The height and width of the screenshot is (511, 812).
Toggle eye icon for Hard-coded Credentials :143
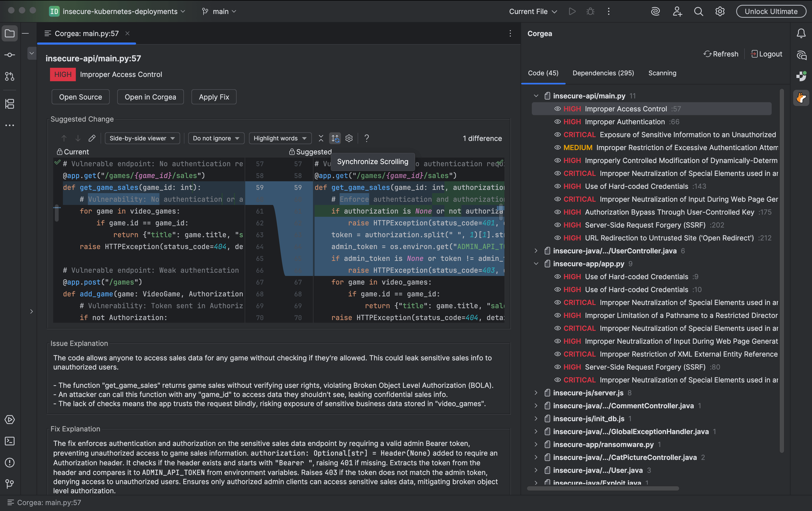[x=557, y=186]
